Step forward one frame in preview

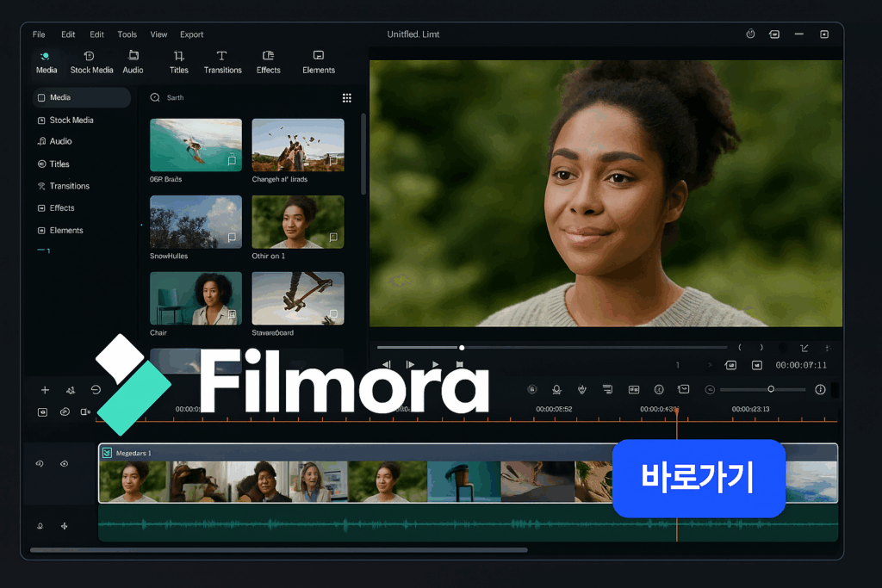click(410, 364)
